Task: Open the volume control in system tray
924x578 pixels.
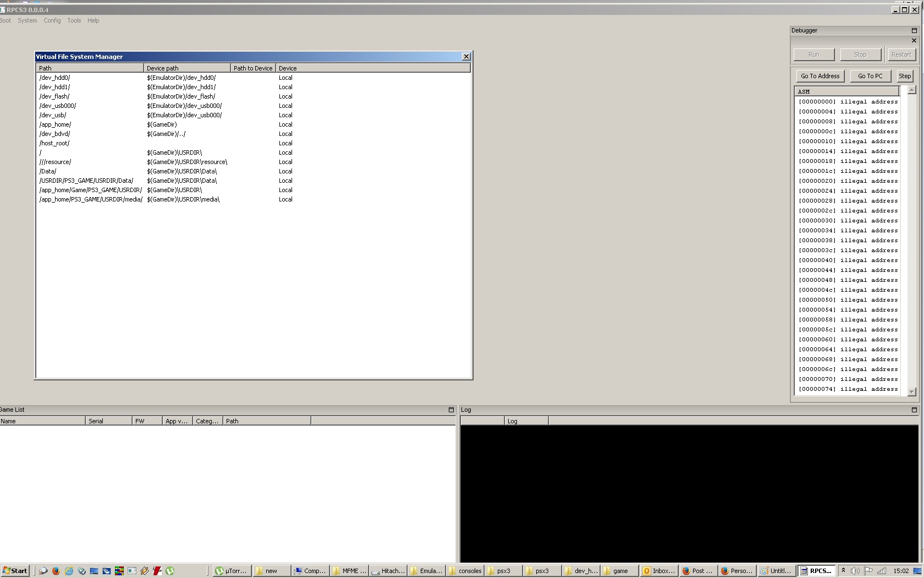Action: coord(855,571)
